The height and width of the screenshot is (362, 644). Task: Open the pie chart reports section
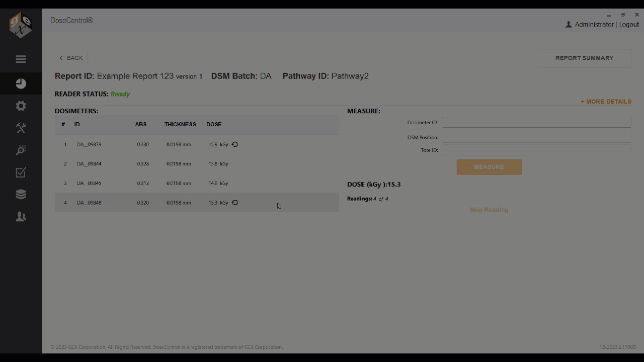(21, 83)
